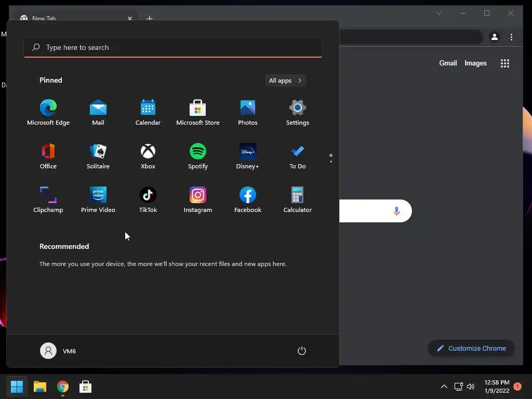The height and width of the screenshot is (399, 532).
Task: Open the Calendar app
Action: coord(148,113)
